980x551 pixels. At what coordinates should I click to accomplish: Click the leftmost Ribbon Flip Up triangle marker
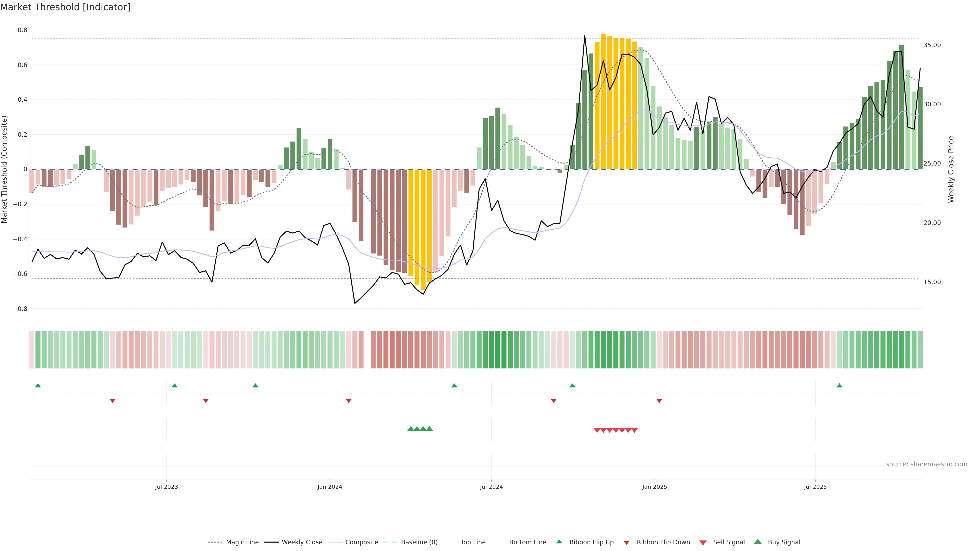coord(38,386)
